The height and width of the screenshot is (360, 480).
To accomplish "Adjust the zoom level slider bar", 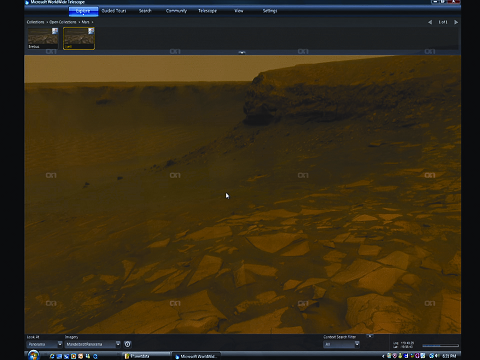I will [x=440, y=346].
